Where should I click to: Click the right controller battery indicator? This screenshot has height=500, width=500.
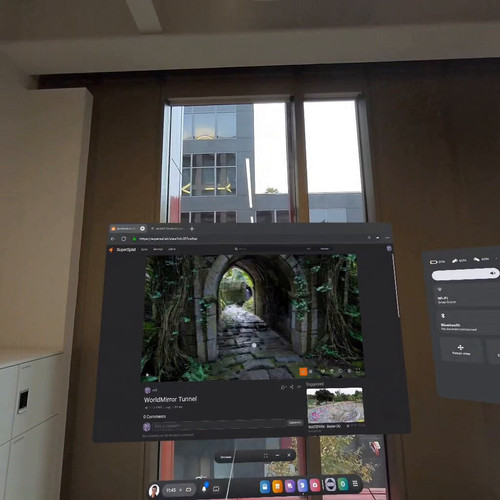[481, 259]
